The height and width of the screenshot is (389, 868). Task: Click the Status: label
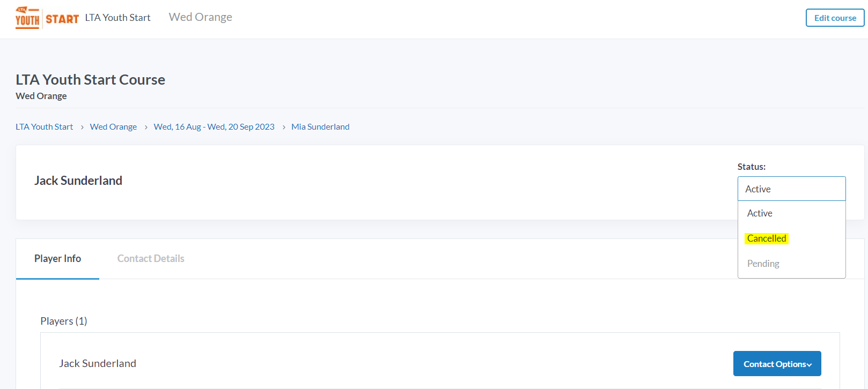pyautogui.click(x=751, y=167)
